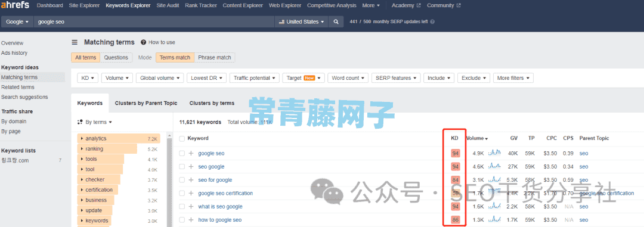Open the KD filter dropdown
Viewport: 644px width, 227px height.
(88, 78)
